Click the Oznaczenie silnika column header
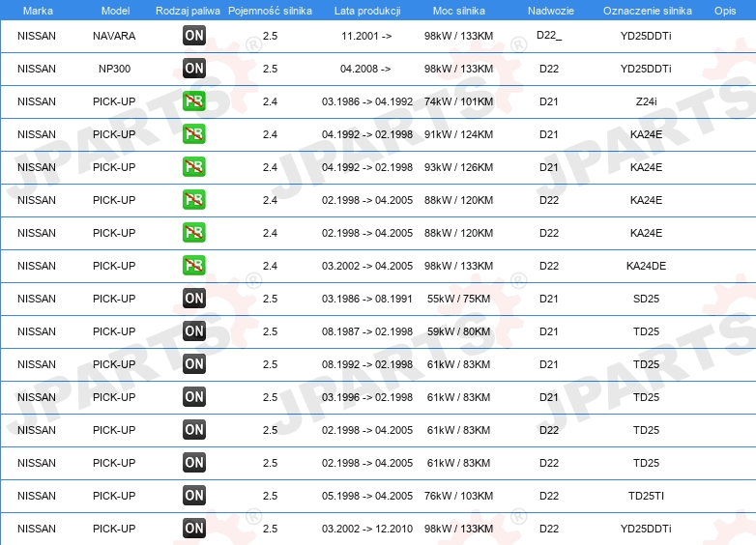Image resolution: width=756 pixels, height=545 pixels. (648, 11)
